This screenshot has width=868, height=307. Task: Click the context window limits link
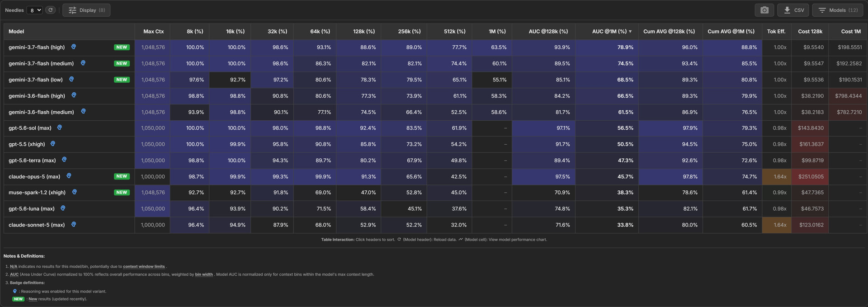tap(144, 266)
